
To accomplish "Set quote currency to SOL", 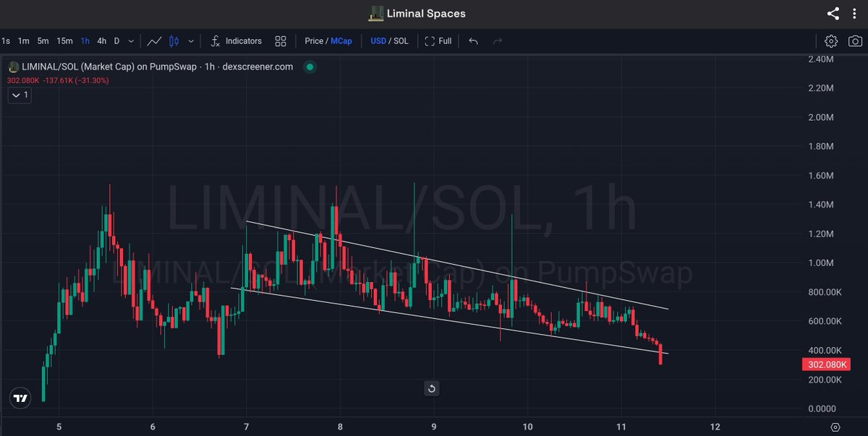I will pos(401,41).
